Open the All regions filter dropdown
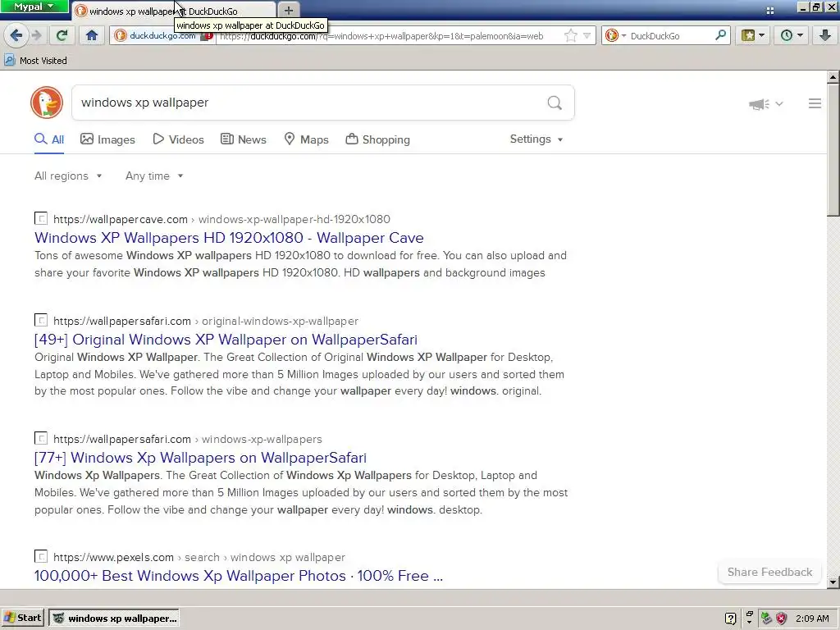The height and width of the screenshot is (630, 840). click(68, 176)
